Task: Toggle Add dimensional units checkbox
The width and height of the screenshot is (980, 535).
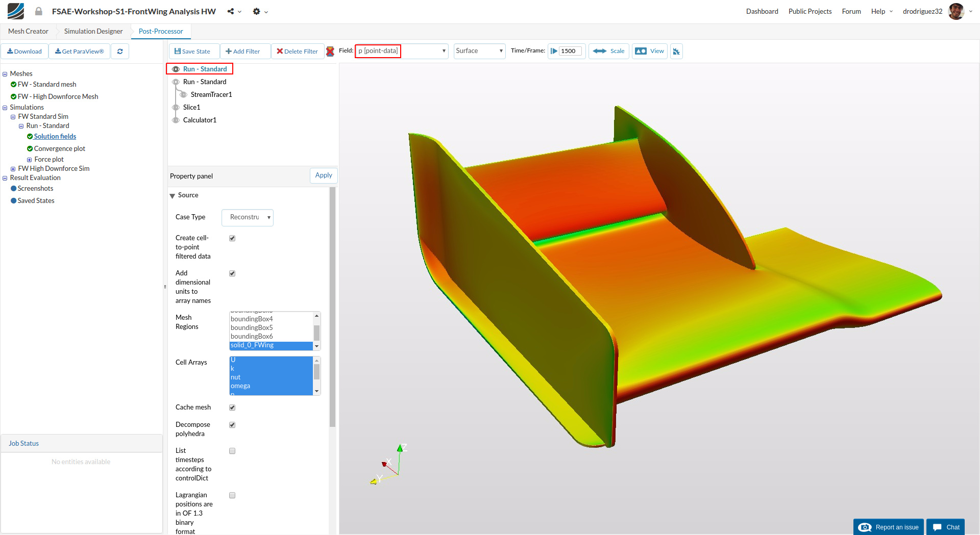Action: pyautogui.click(x=232, y=273)
